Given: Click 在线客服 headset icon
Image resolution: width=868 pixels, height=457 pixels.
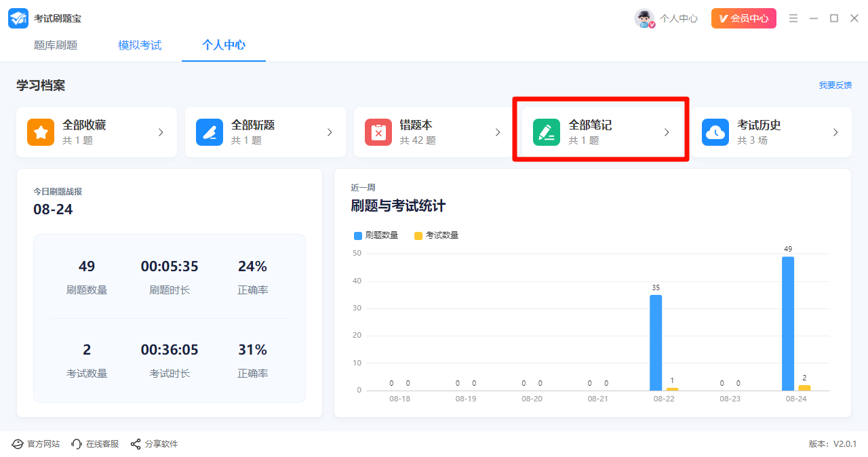Looking at the screenshot, I should point(77,444).
